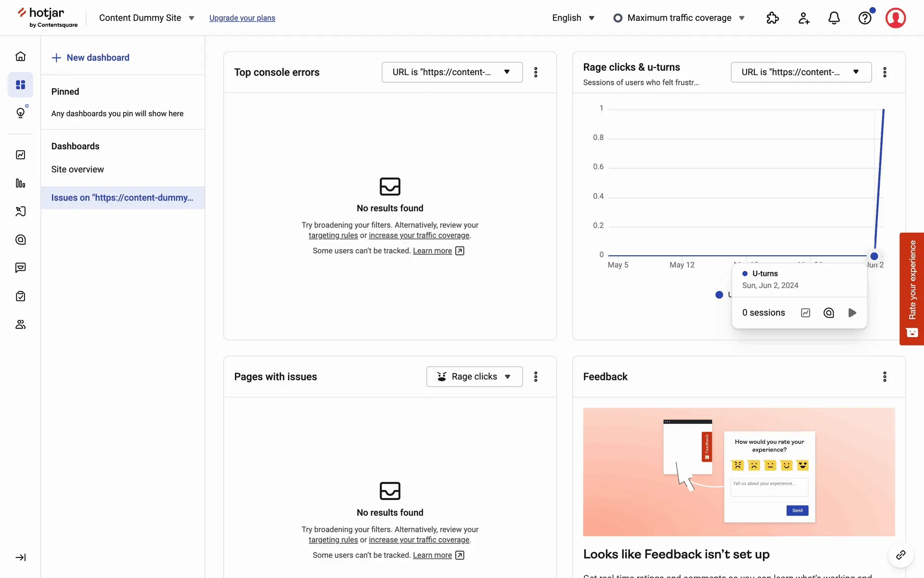This screenshot has width=924, height=578.
Task: Expand the URL filter in Top console errors
Action: 452,72
